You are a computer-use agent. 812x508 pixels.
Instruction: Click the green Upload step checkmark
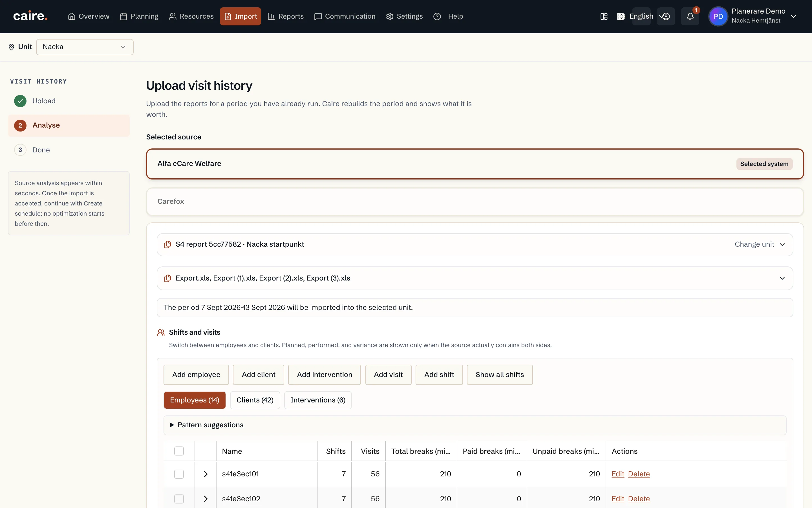click(x=20, y=101)
